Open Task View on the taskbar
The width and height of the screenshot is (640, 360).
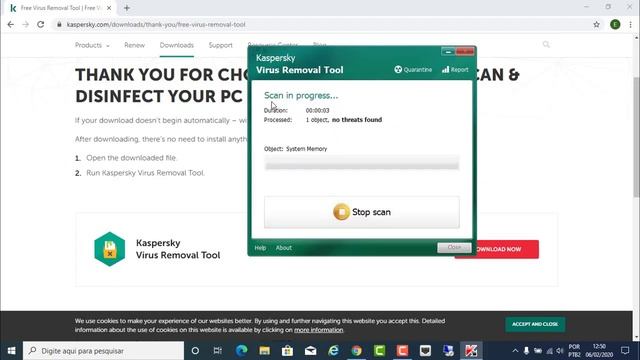click(x=218, y=351)
